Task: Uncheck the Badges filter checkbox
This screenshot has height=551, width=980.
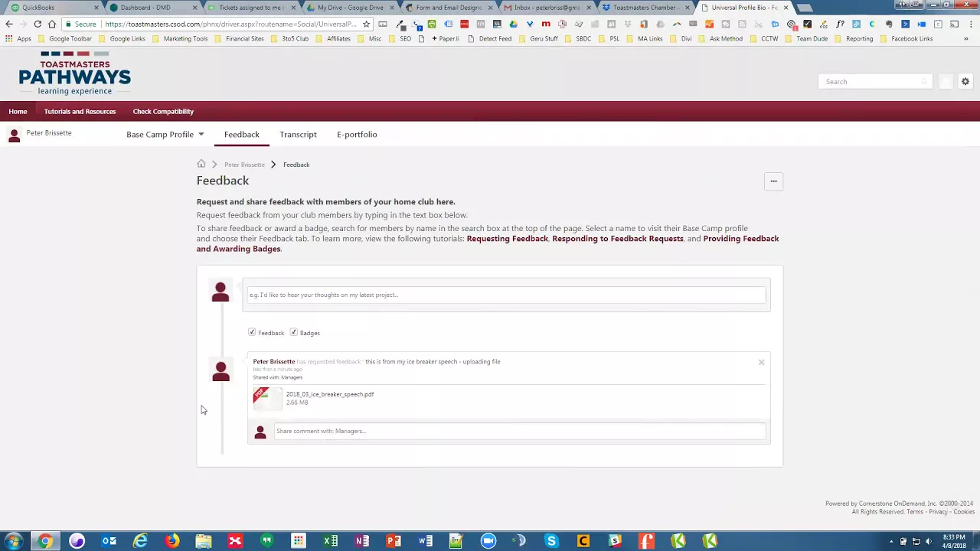Action: point(293,332)
